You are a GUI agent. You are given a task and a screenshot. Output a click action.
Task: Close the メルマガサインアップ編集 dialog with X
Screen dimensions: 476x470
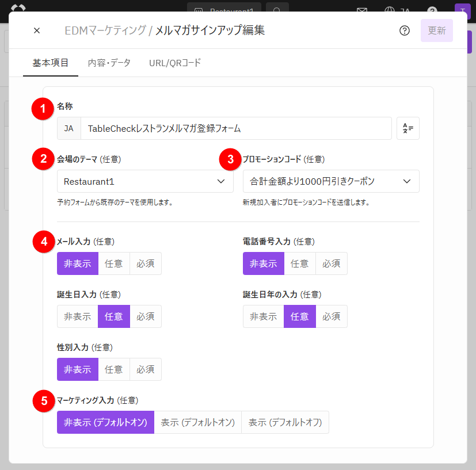(x=37, y=30)
